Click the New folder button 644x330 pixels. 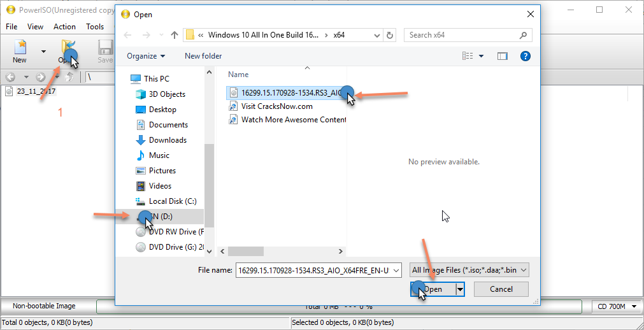pyautogui.click(x=203, y=56)
